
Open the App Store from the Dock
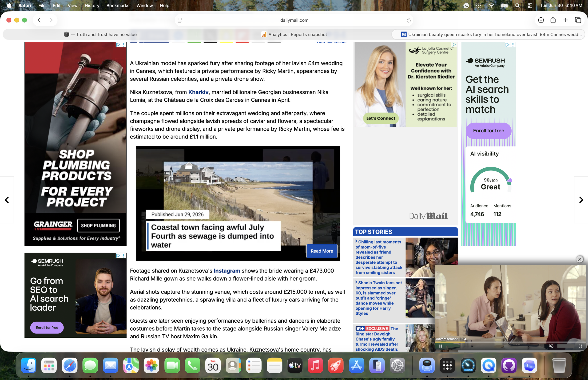coord(357,365)
